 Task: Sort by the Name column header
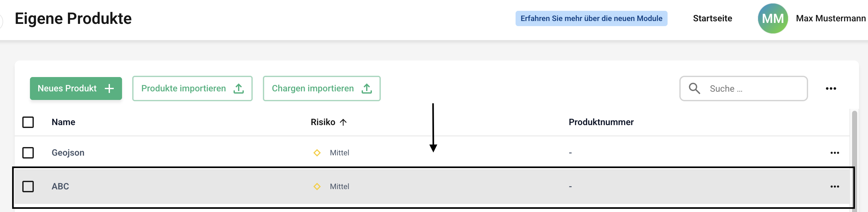63,122
